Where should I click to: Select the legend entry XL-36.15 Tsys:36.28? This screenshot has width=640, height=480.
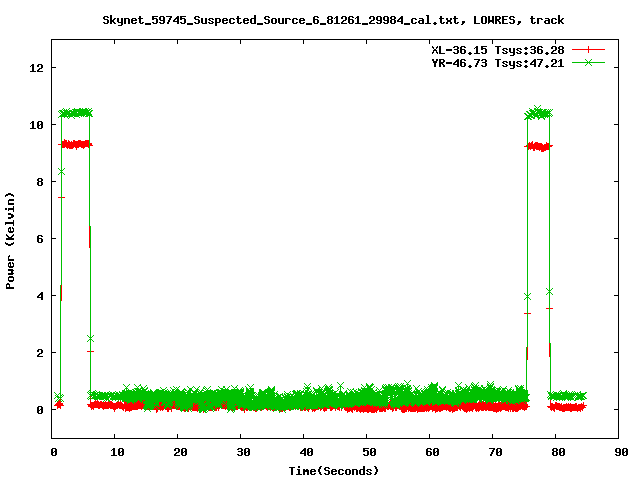[x=498, y=50]
